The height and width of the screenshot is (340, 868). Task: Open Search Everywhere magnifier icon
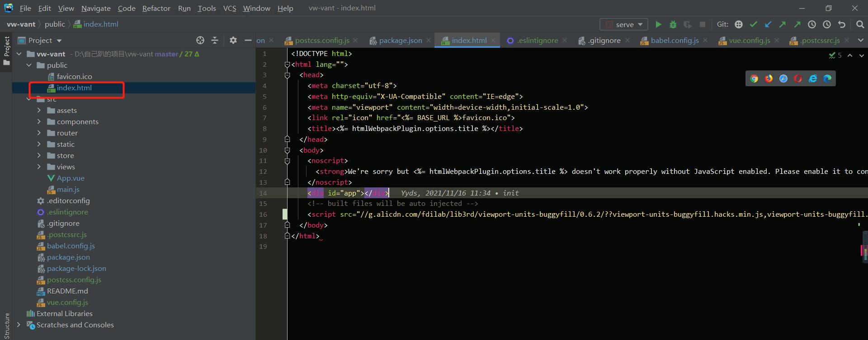(860, 24)
